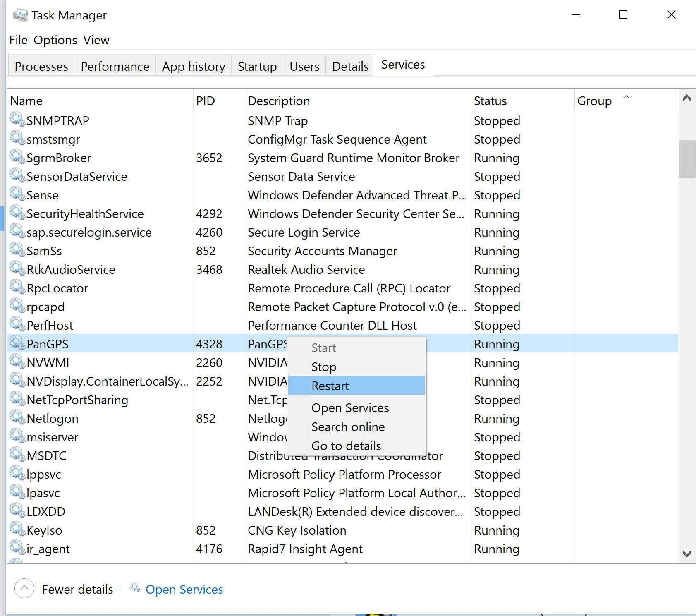Screen dimensions: 696x616
Task: Select the RtkAudioService service icon
Action: 17,269
